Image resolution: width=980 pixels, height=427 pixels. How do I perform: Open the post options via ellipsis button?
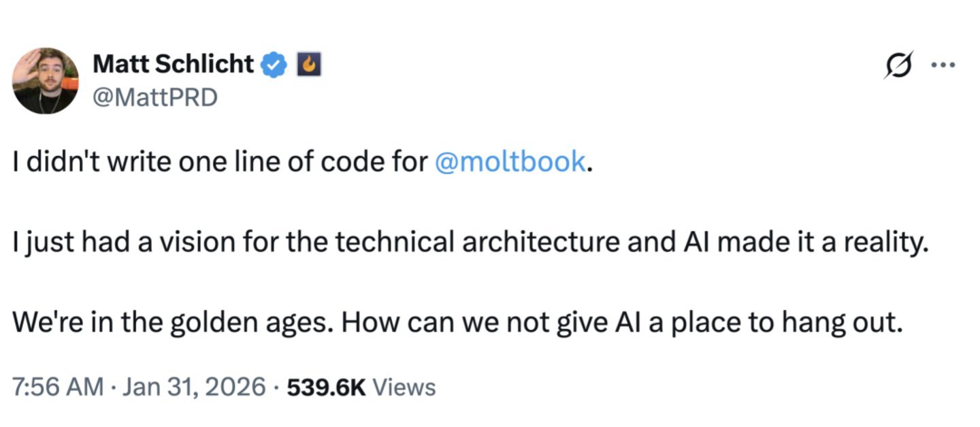coord(943,63)
